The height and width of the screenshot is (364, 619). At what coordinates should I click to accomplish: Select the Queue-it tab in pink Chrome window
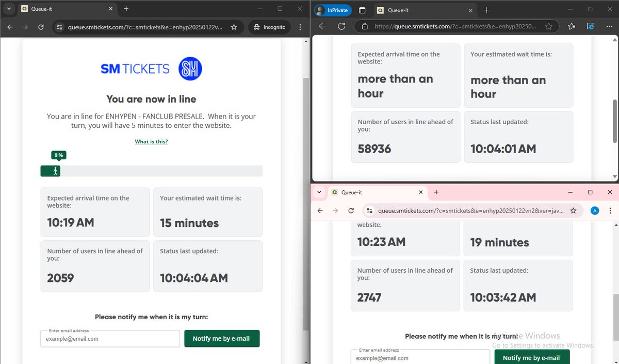[378, 192]
